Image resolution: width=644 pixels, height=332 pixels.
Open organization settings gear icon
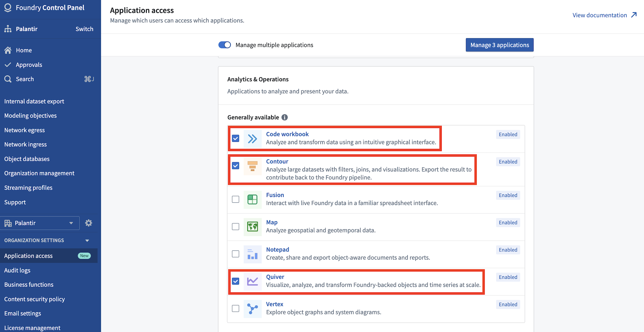click(89, 223)
